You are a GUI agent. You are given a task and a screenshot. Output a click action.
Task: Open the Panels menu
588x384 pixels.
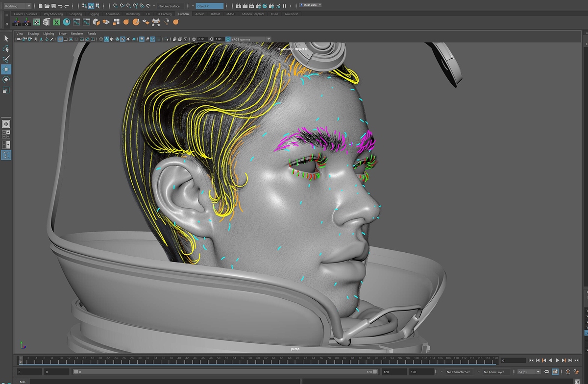[x=92, y=33]
